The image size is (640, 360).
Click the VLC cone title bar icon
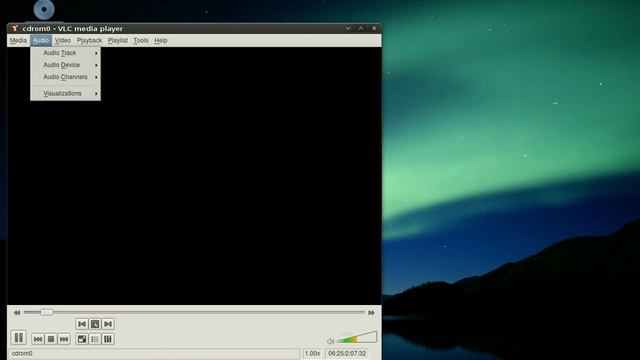click(x=15, y=29)
